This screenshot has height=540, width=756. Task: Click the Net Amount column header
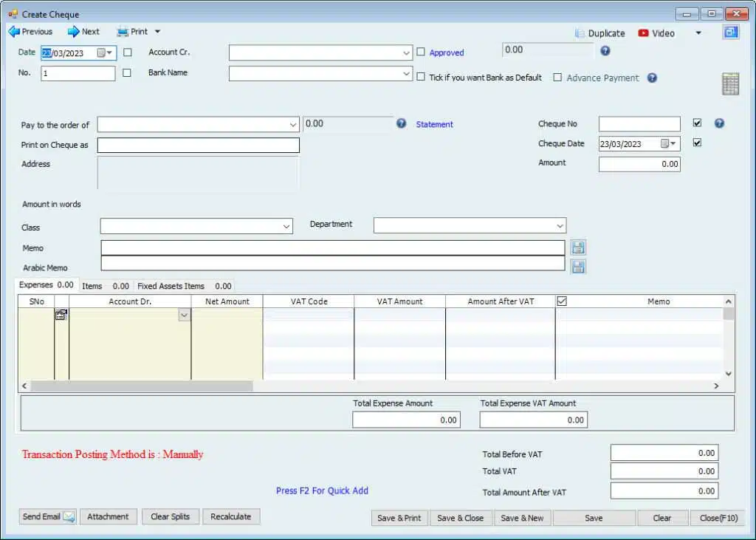coord(227,301)
